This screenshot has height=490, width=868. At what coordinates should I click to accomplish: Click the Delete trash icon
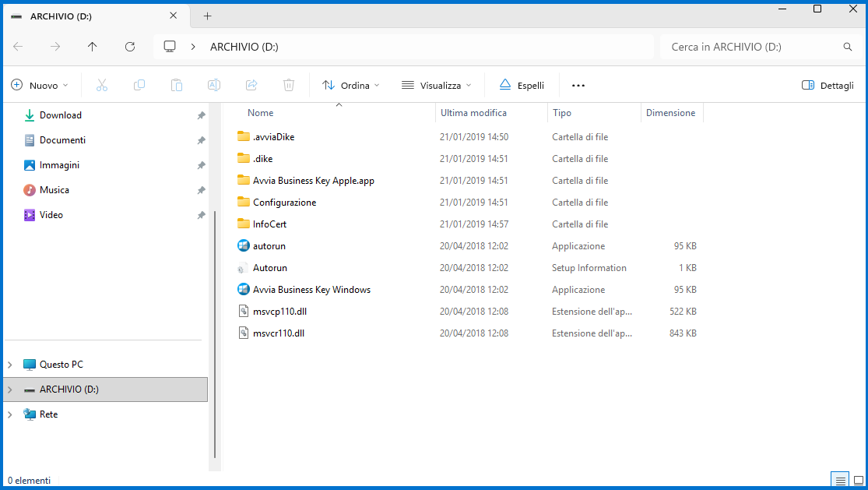[288, 85]
